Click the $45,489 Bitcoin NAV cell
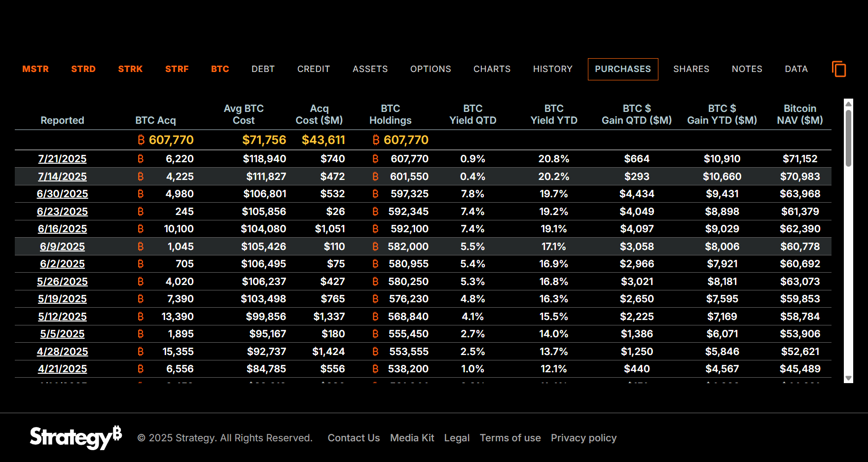Image resolution: width=868 pixels, height=462 pixels. (x=800, y=369)
